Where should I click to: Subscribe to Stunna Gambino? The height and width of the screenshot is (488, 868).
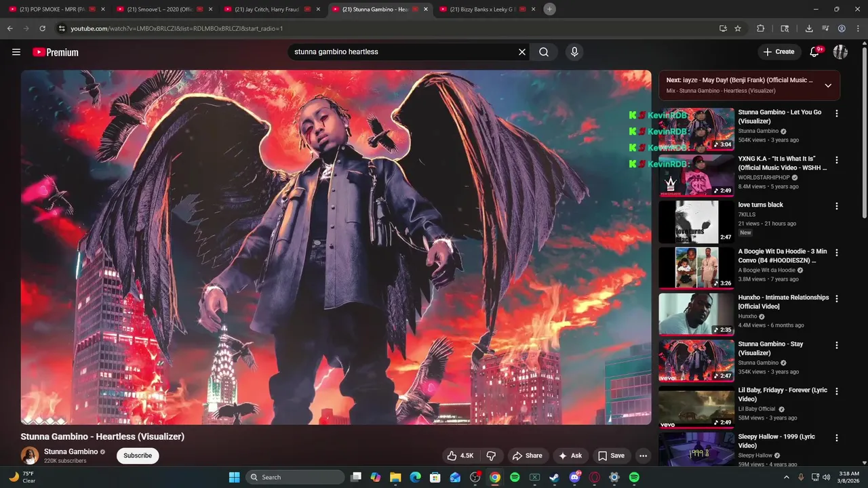[138, 455]
